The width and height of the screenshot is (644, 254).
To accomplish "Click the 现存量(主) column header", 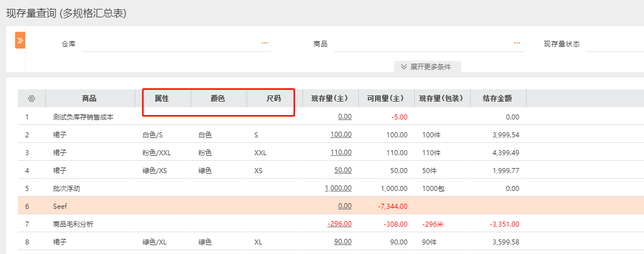I will (x=330, y=98).
